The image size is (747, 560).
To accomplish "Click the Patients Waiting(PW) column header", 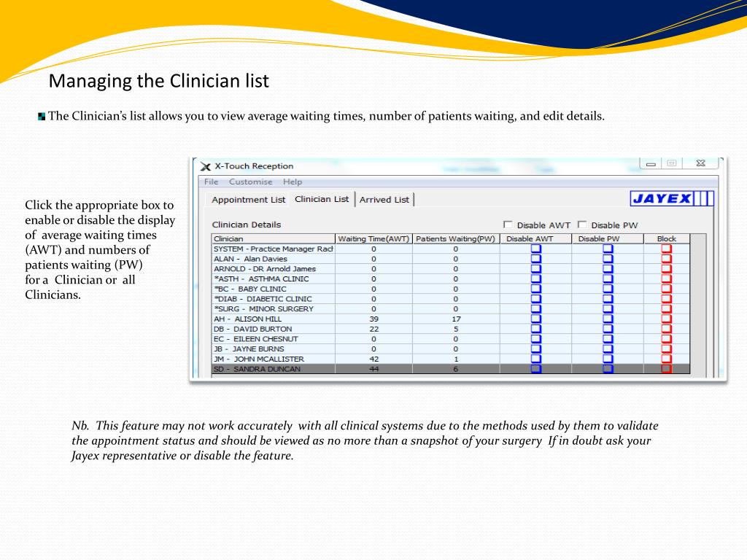I will [x=456, y=238].
